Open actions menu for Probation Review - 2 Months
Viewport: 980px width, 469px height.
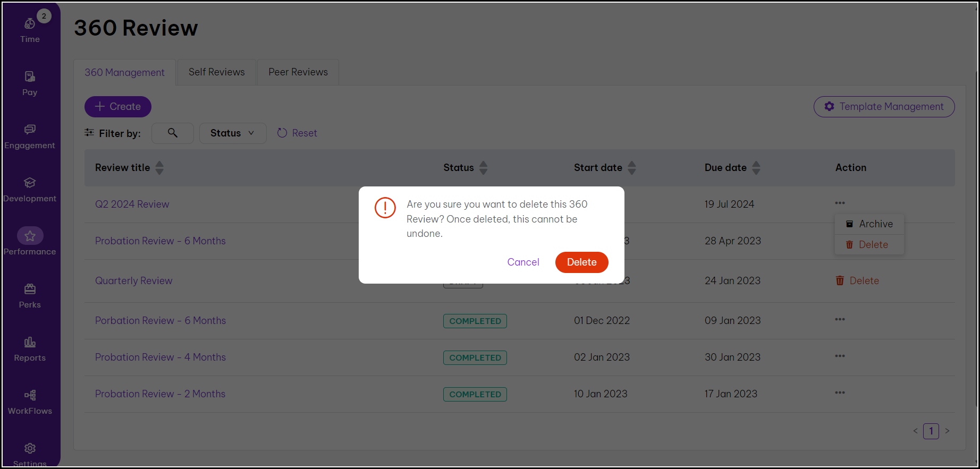(840, 393)
